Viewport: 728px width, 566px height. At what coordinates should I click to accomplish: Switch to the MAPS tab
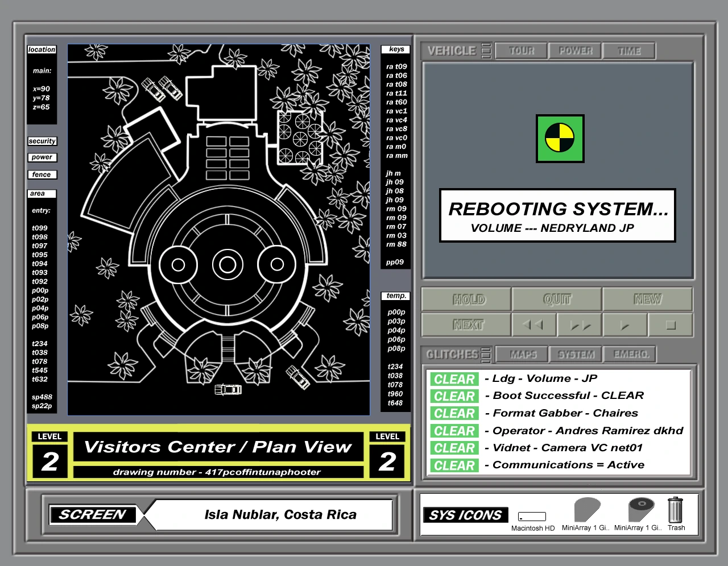[x=523, y=355]
